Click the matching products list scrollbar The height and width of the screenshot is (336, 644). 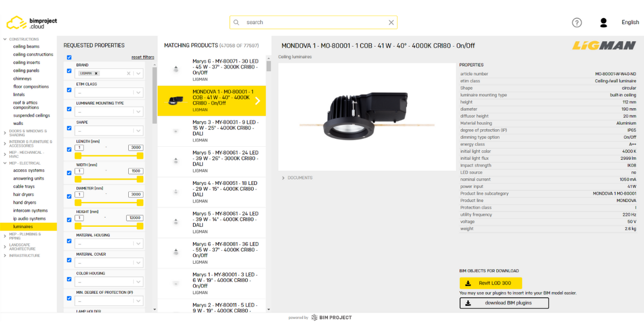coord(268,66)
